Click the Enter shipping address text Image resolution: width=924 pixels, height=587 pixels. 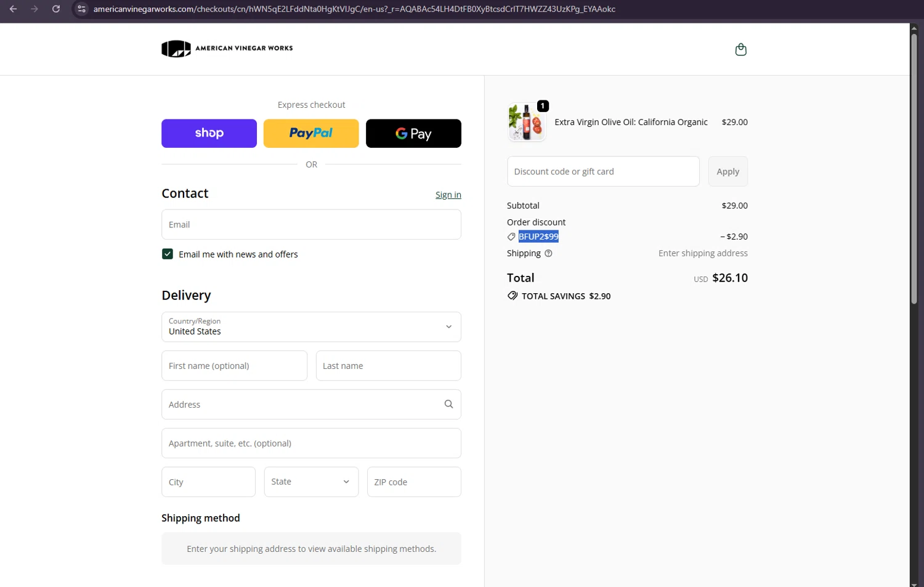point(703,253)
